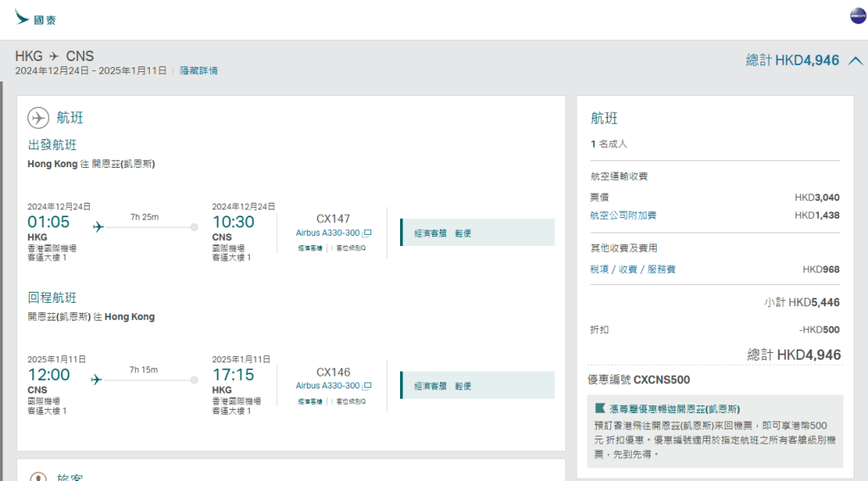Click the oneworld alliance logo
This screenshot has height=481, width=868.
point(858,17)
